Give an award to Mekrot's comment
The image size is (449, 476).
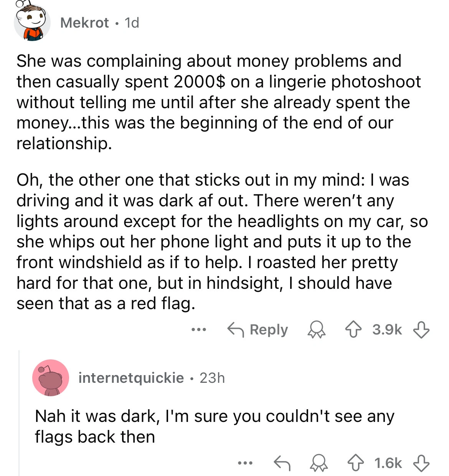(317, 329)
